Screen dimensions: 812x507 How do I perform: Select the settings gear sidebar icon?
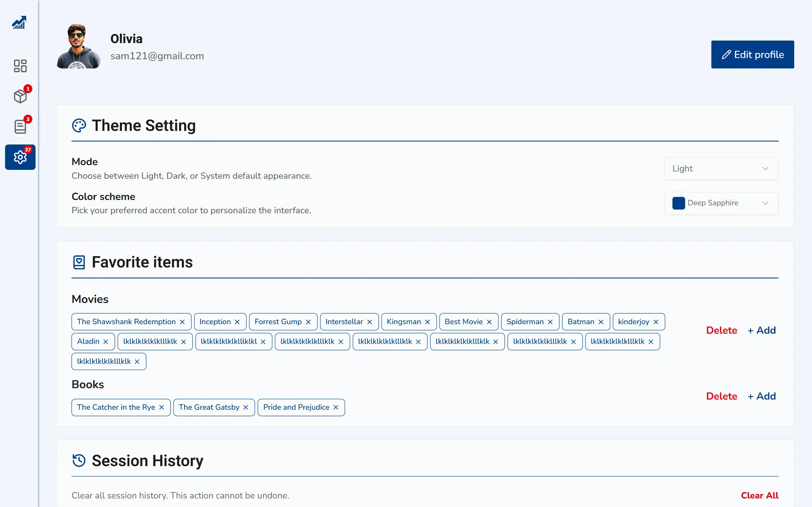(x=20, y=157)
